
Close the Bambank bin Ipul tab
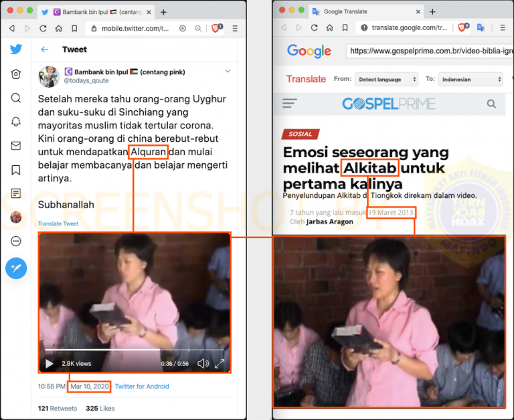(x=149, y=12)
